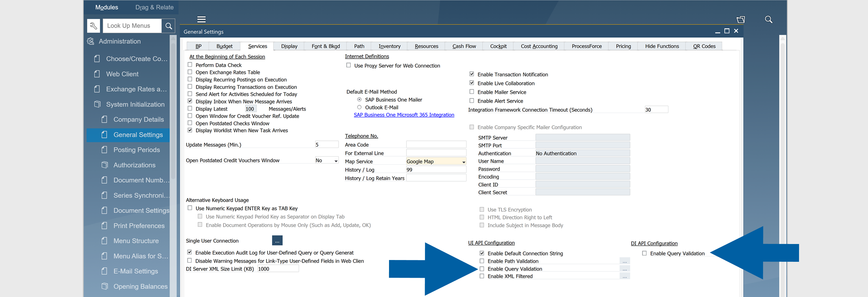This screenshot has width=868, height=297.
Task: Click the Update Messages minutes field
Action: coord(326,145)
